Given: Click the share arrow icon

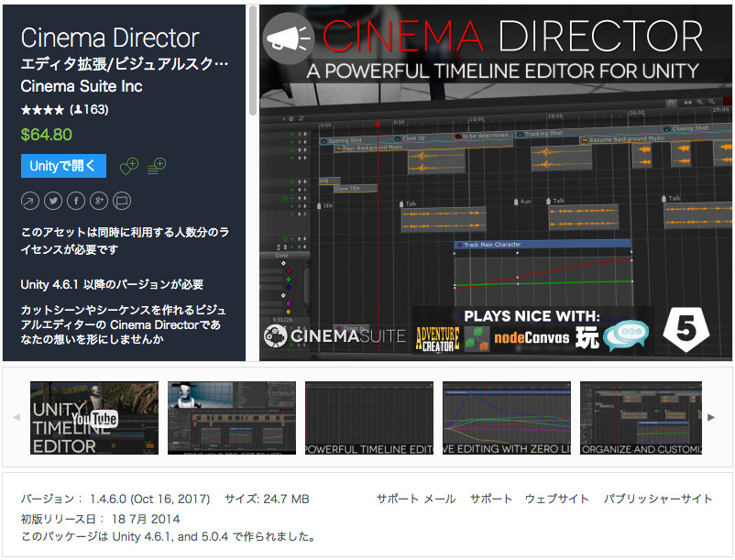Looking at the screenshot, I should (30, 201).
